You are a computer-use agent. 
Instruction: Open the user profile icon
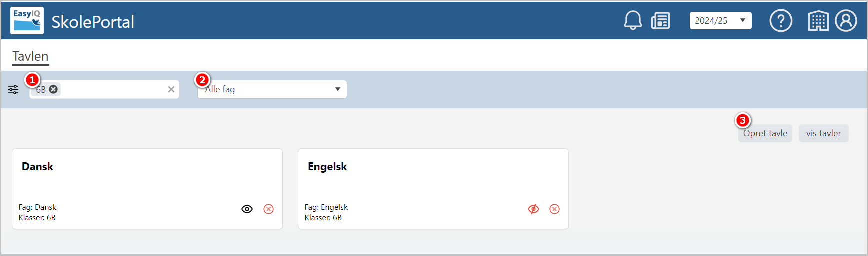[x=846, y=21]
